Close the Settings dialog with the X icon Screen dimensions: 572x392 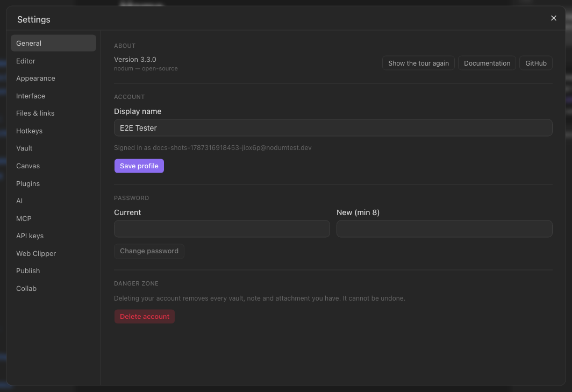(553, 18)
